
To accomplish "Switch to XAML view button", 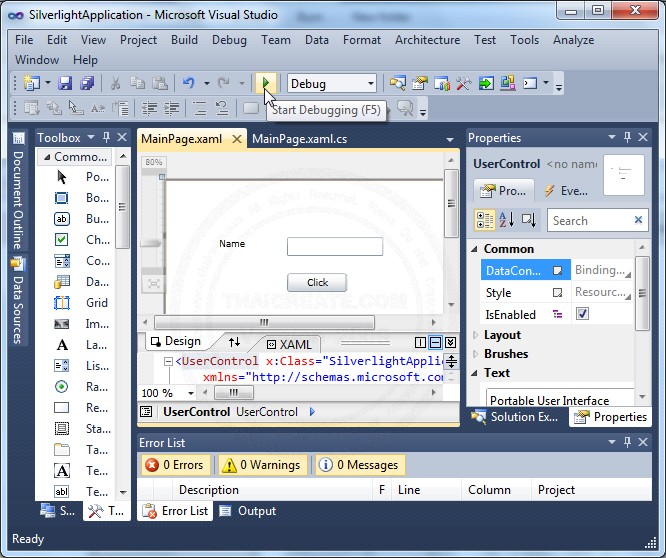I will [289, 344].
